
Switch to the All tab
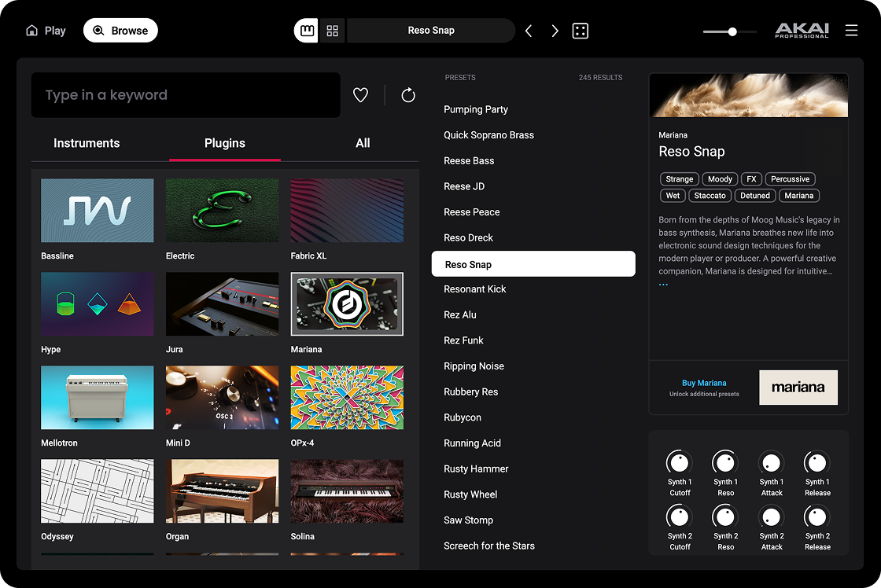pyautogui.click(x=363, y=143)
